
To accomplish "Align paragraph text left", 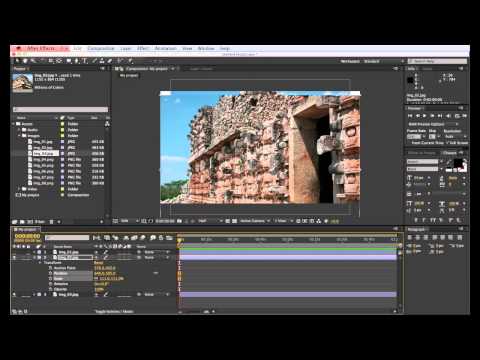I will 410,237.
